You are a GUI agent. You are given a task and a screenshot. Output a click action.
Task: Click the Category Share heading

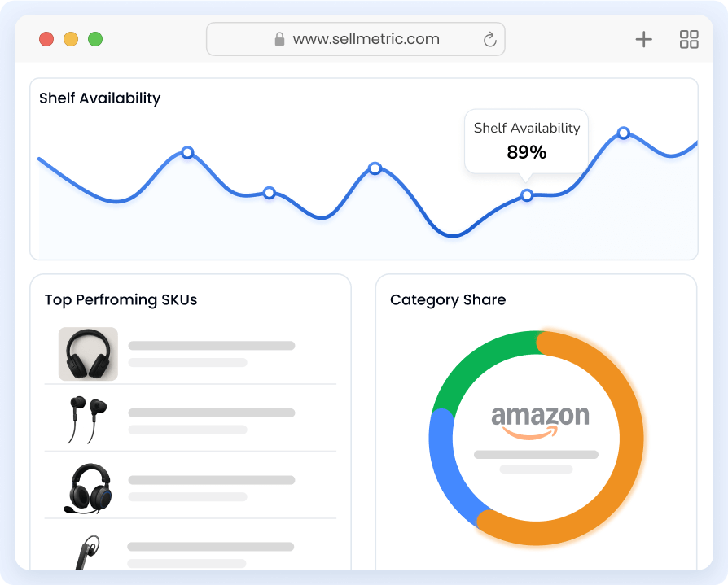tap(448, 300)
